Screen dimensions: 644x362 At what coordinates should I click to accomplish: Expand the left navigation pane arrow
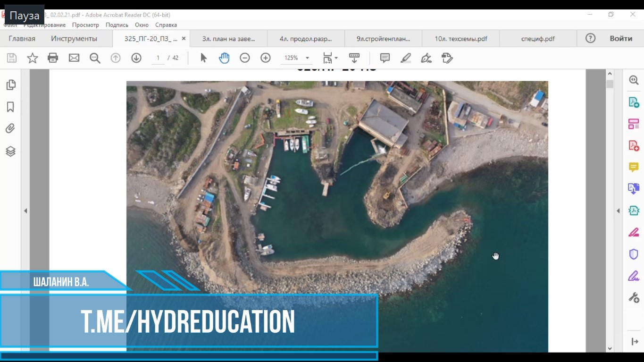(25, 211)
